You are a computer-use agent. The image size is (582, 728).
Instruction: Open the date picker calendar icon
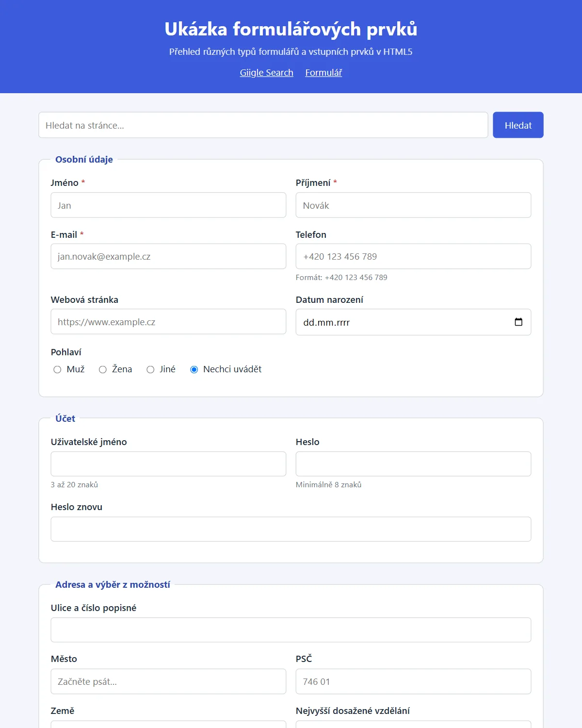pos(518,322)
